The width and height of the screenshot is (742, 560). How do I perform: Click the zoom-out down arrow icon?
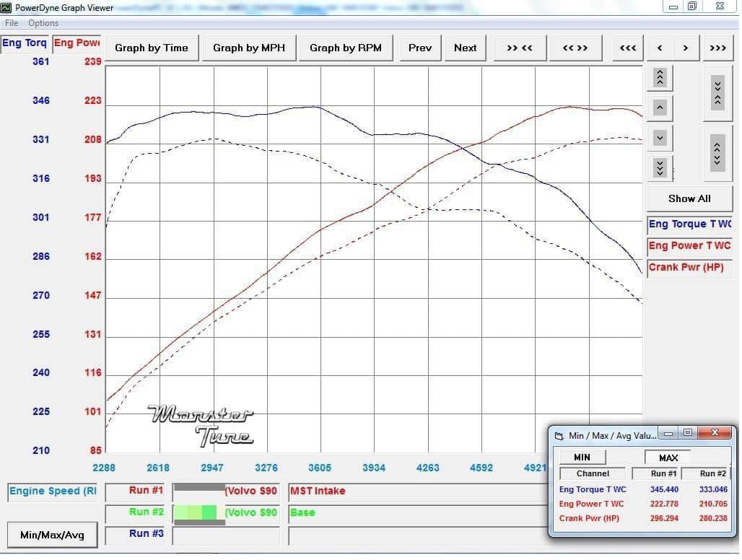660,137
